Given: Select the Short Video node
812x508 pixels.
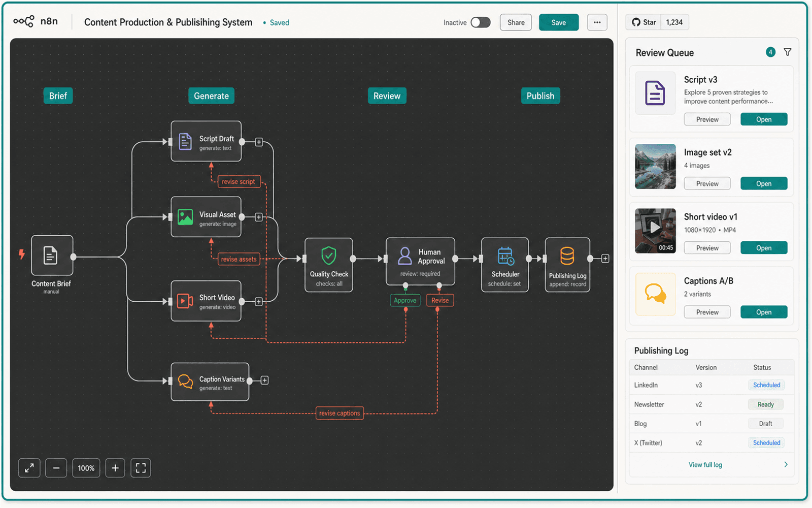Looking at the screenshot, I should coord(206,301).
